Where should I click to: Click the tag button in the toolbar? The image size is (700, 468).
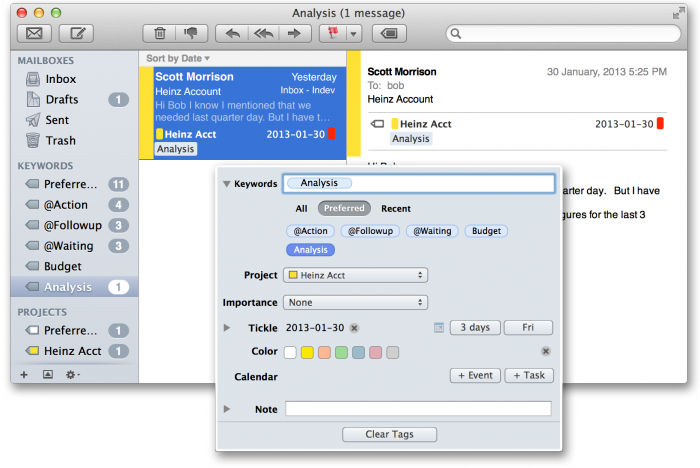tap(389, 33)
